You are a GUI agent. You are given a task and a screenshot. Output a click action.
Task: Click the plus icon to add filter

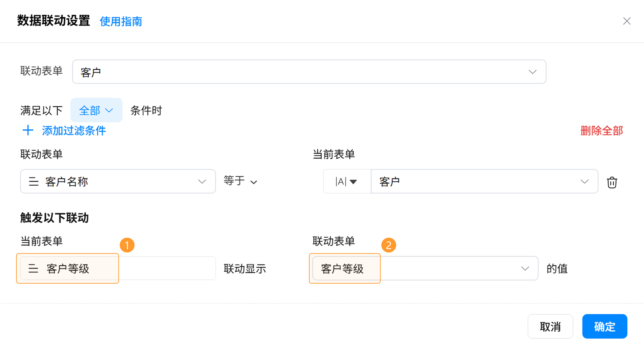pyautogui.click(x=28, y=130)
